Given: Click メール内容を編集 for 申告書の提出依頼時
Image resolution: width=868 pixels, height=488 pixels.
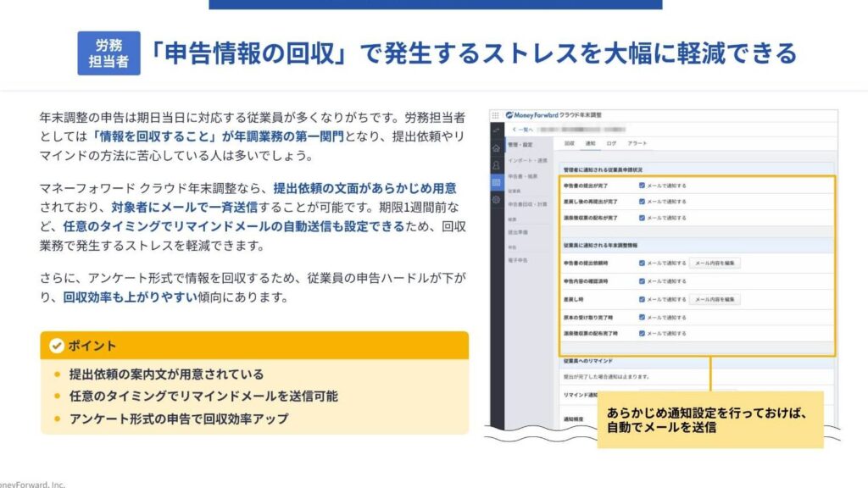Looking at the screenshot, I should [715, 263].
